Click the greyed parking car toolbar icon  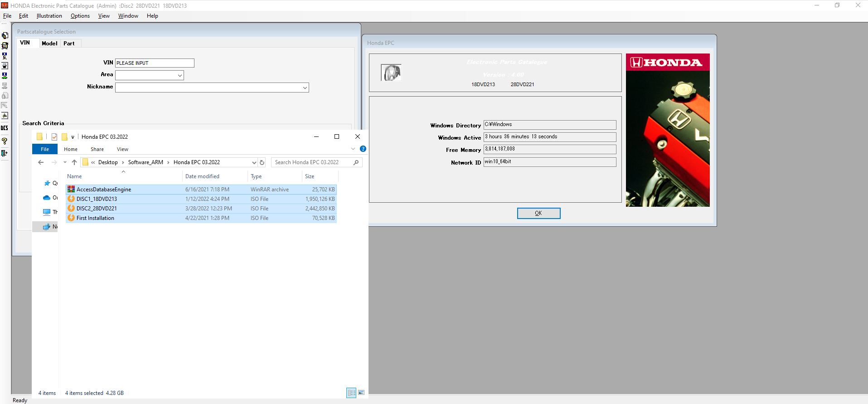click(x=5, y=86)
